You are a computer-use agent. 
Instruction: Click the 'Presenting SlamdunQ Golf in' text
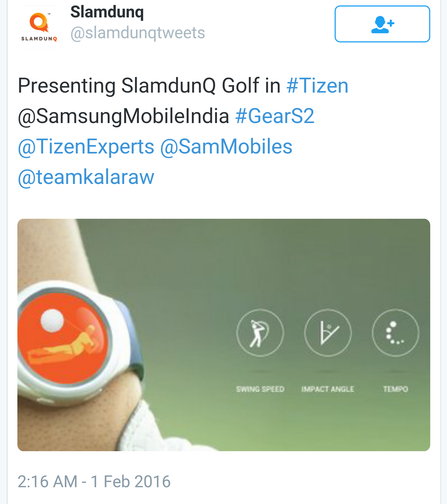tap(149, 85)
